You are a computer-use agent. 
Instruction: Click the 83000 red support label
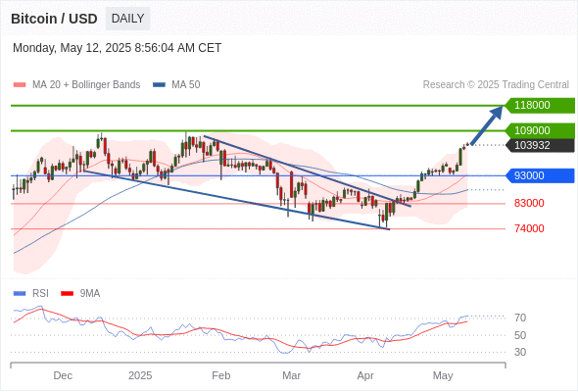529,203
